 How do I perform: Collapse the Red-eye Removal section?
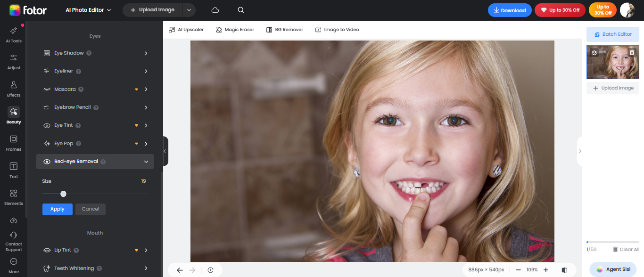(146, 162)
